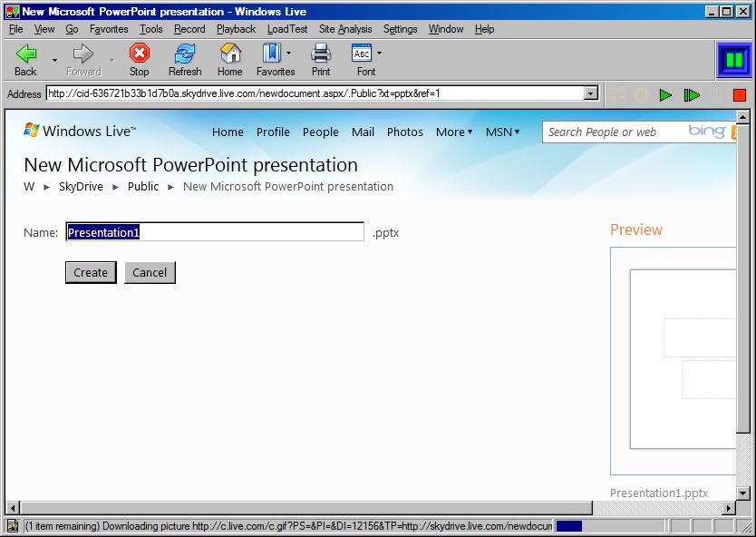The width and height of the screenshot is (756, 537).
Task: Expand the Font toolbar dropdown arrow
Action: click(x=379, y=54)
